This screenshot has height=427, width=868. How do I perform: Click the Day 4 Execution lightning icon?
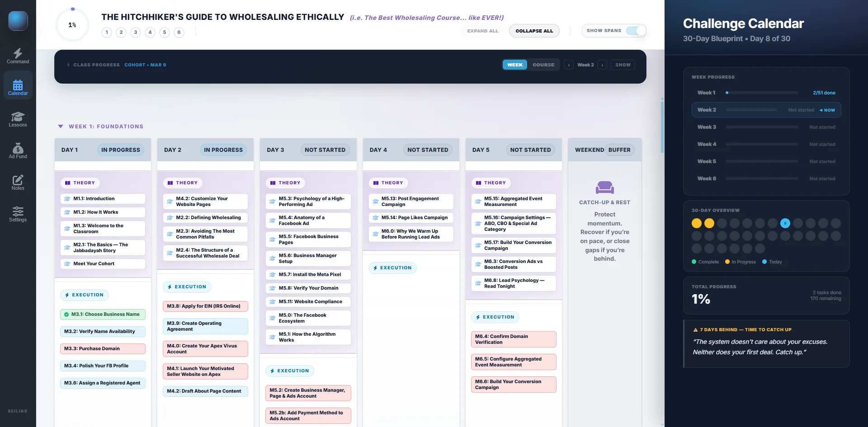pos(375,268)
